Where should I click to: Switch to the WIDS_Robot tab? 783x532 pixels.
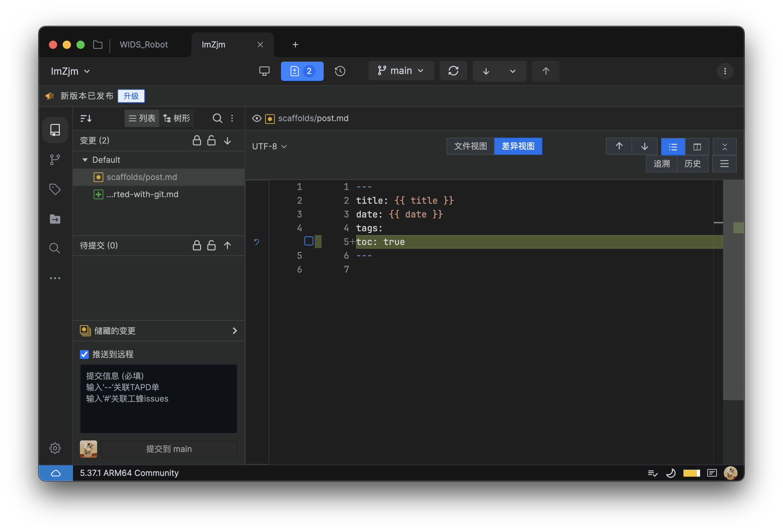tap(144, 45)
